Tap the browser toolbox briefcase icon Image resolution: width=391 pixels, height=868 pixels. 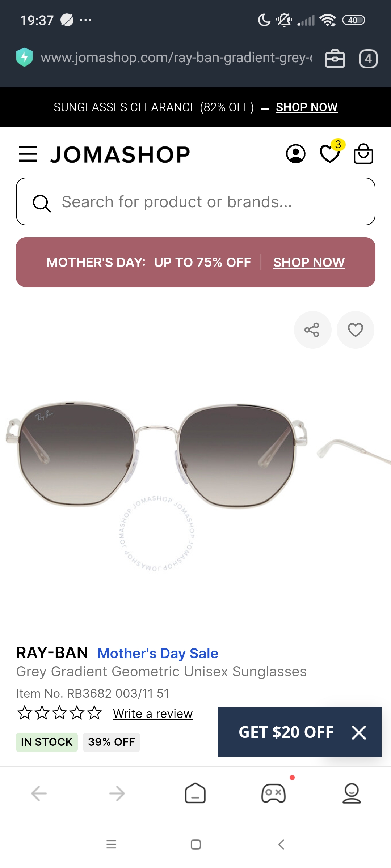point(335,59)
